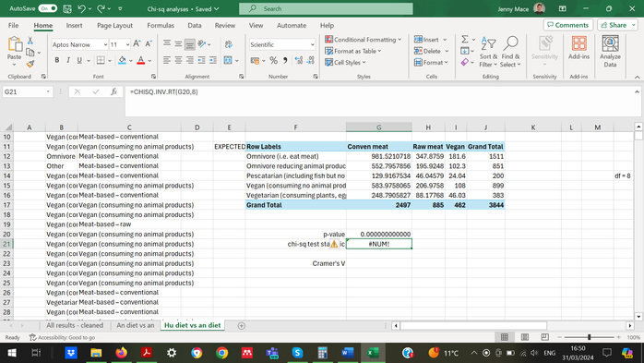Viewport: 644px width, 363px height.
Task: Toggle Bottom Align vertical alignment
Action: pos(189,44)
